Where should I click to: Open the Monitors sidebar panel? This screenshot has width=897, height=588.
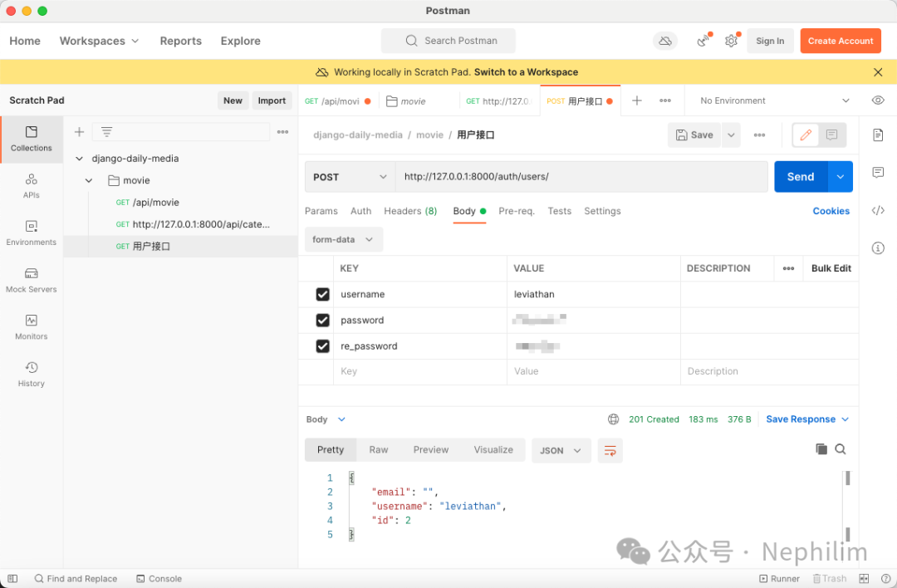pos(32,327)
